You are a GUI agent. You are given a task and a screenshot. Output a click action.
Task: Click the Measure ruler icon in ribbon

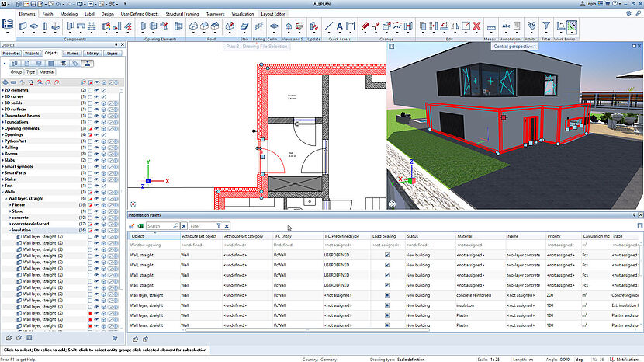[490, 26]
